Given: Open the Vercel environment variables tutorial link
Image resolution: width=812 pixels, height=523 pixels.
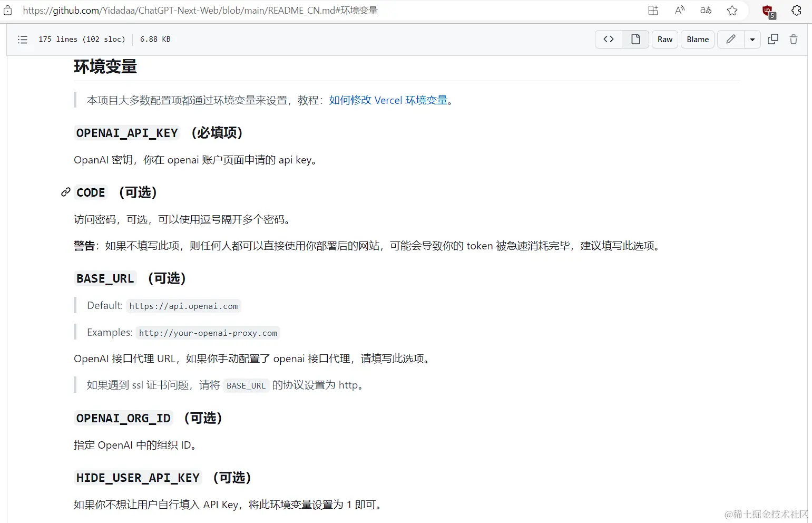Looking at the screenshot, I should tap(388, 100).
